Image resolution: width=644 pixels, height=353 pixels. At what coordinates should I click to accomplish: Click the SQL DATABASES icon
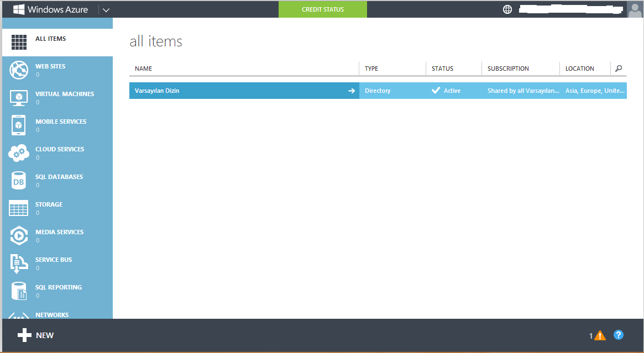[19, 181]
